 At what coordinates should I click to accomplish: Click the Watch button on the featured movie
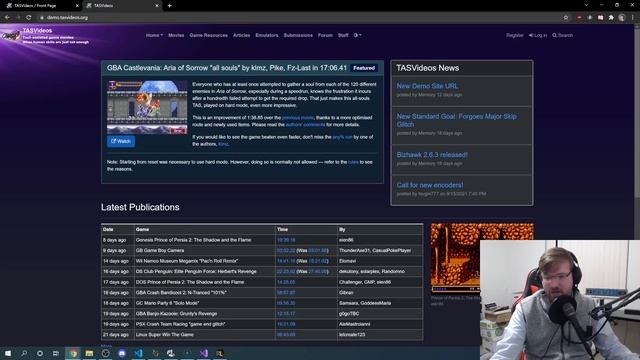click(x=121, y=141)
